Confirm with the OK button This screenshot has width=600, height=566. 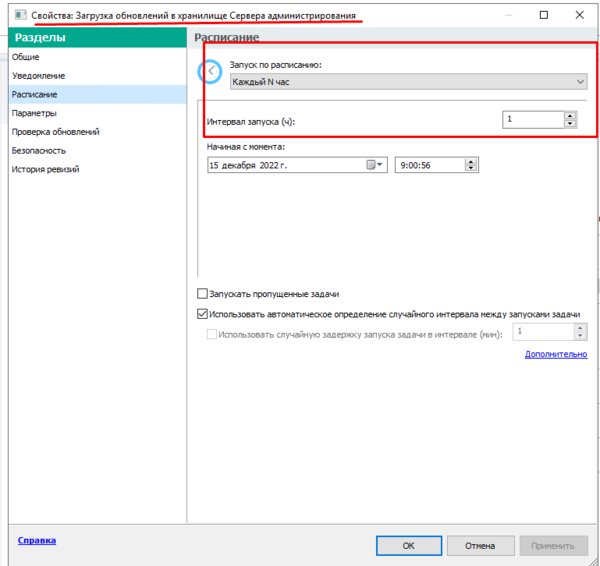[409, 545]
